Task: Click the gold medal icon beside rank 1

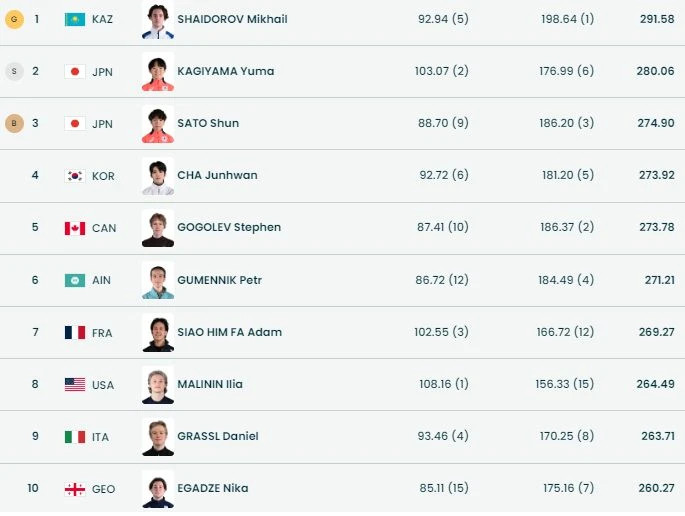Action: point(14,19)
